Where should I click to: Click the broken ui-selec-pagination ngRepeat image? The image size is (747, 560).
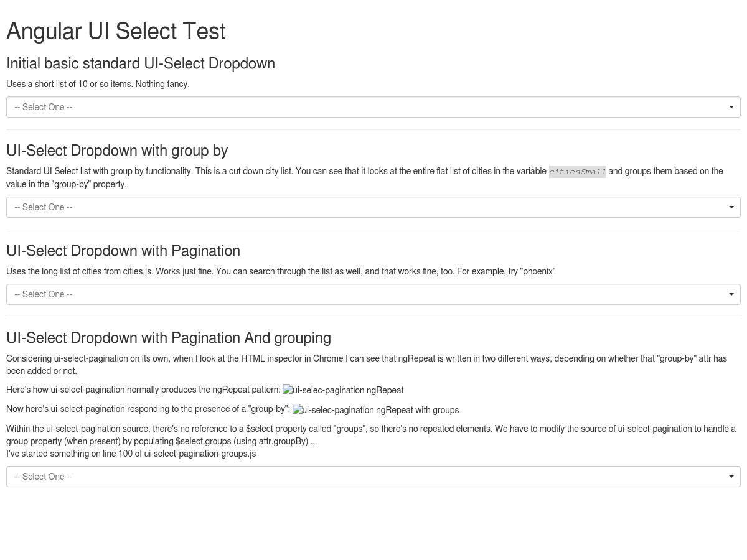(343, 390)
